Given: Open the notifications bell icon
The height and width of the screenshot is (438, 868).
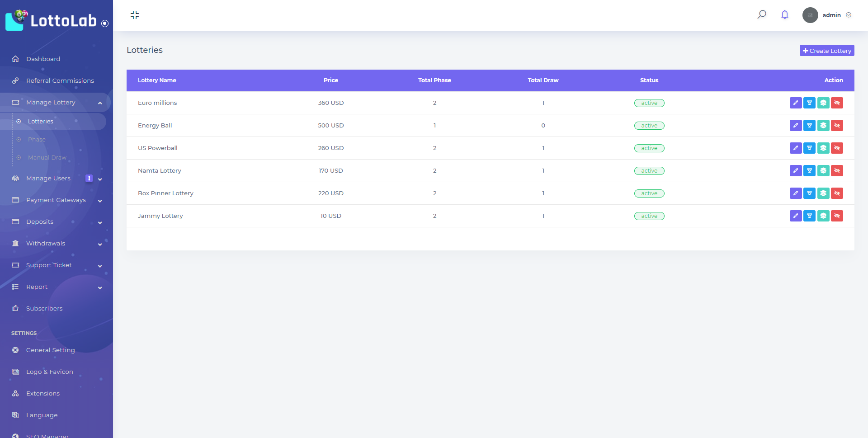Looking at the screenshot, I should pyautogui.click(x=784, y=14).
